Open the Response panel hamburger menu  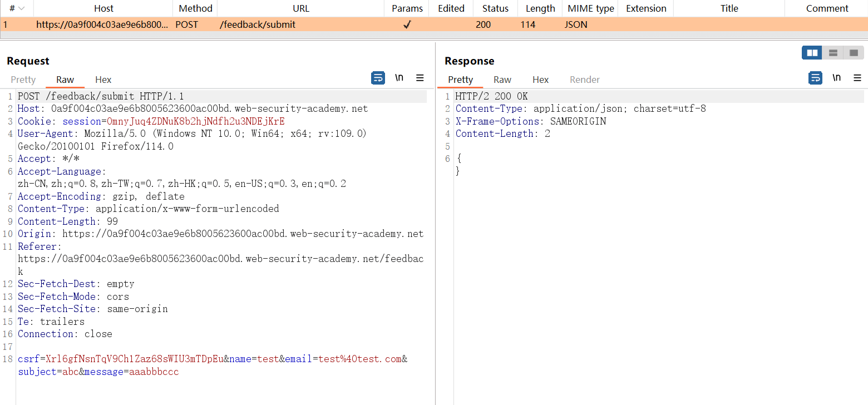pos(857,78)
